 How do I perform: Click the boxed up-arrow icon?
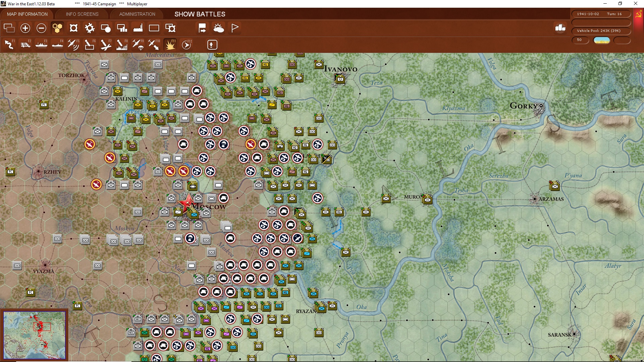tap(212, 45)
